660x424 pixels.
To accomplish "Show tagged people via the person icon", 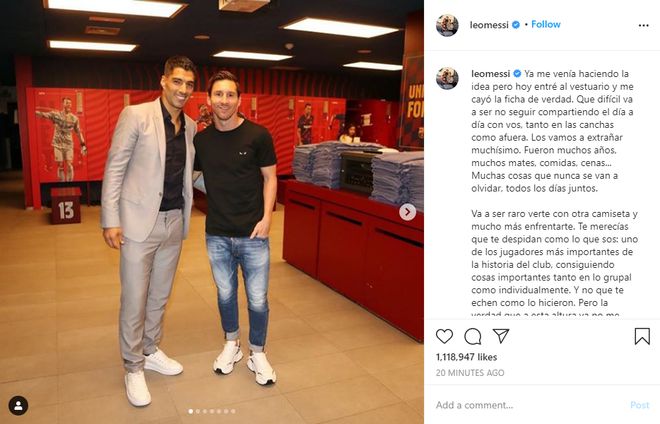I will 19,405.
